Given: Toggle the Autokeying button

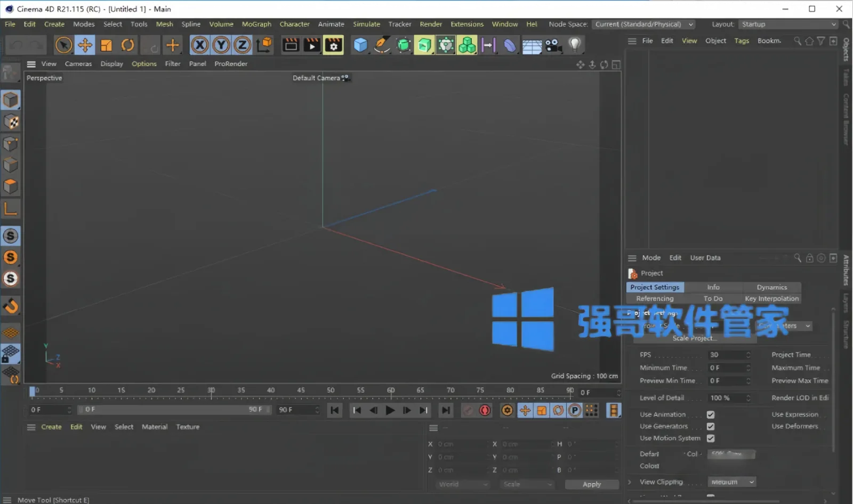Looking at the screenshot, I should tap(485, 410).
